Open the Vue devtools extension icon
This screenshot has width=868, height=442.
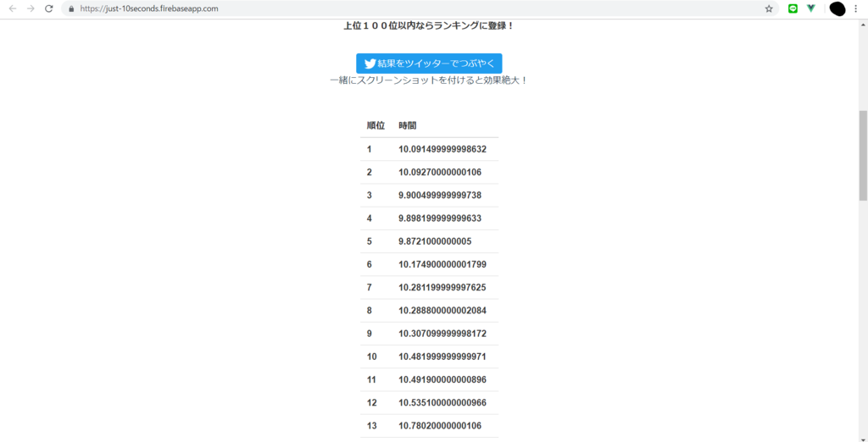click(x=811, y=8)
